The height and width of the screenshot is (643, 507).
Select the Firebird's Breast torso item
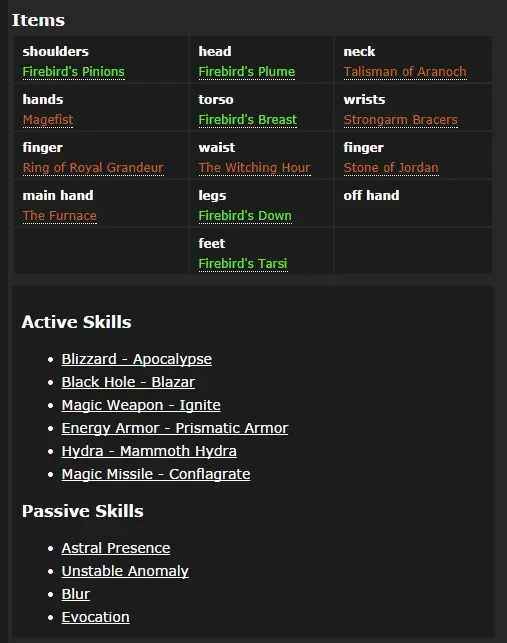click(x=247, y=120)
